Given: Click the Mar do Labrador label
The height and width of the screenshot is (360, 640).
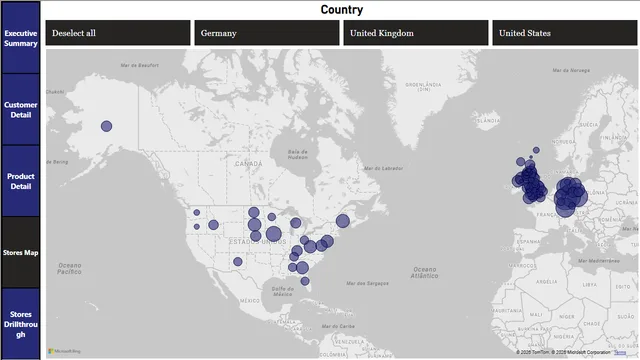Looking at the screenshot, I should [383, 168].
